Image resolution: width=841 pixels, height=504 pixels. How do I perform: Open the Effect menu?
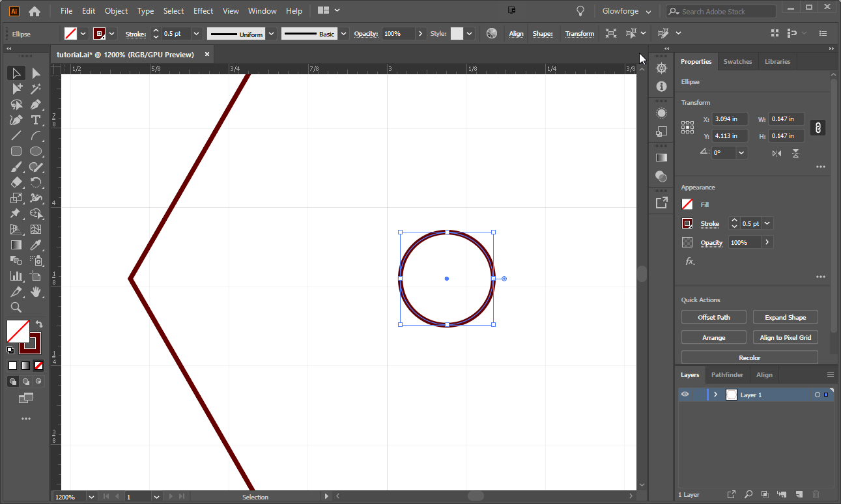203,11
